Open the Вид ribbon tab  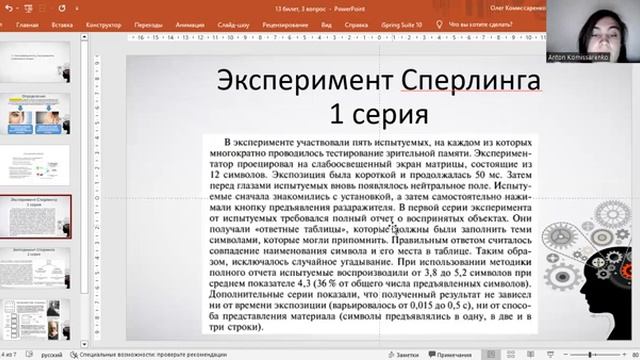[326, 25]
